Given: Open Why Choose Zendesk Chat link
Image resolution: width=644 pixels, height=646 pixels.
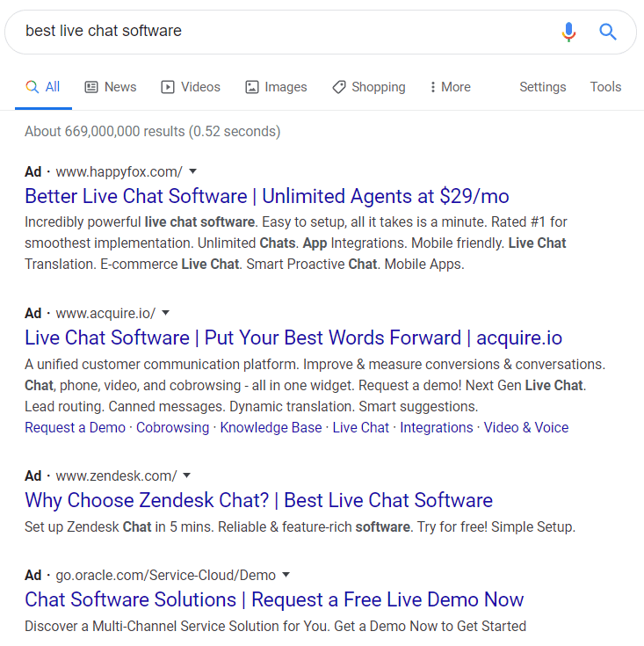Looking at the screenshot, I should point(258,500).
